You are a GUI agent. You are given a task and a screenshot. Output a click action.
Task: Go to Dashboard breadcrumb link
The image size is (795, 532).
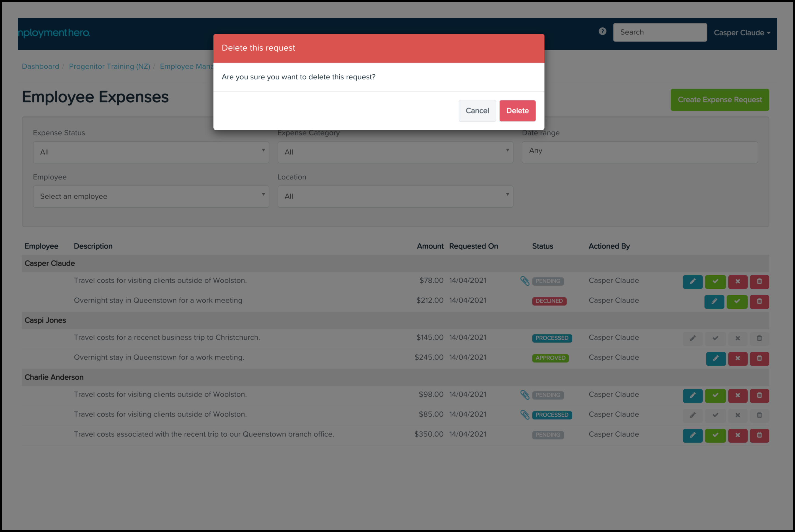[40, 66]
